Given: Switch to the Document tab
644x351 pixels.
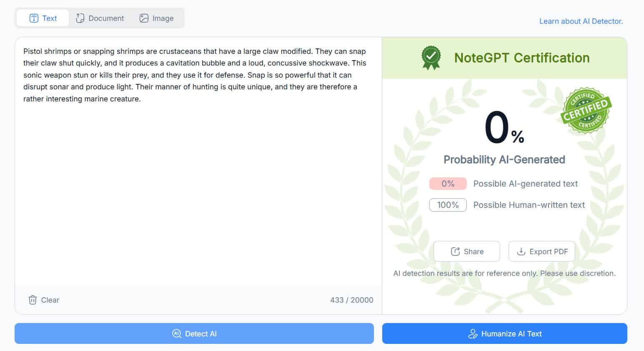Looking at the screenshot, I should tap(100, 18).
